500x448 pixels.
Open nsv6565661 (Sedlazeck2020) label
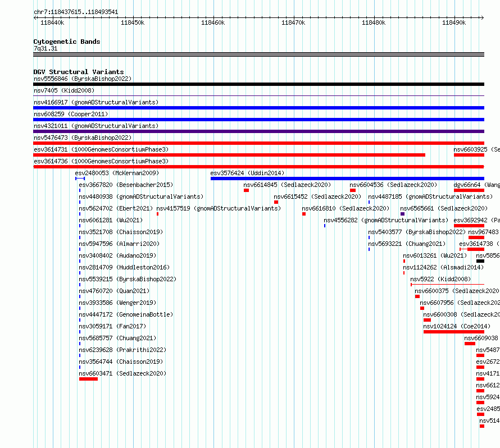click(x=444, y=208)
